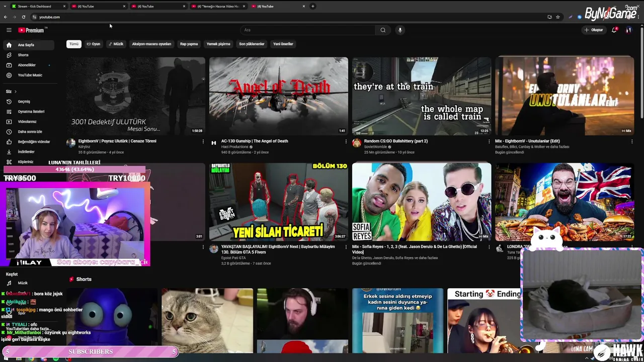Open options for Unutulanlar mix
The image size is (644, 362).
pos(632,142)
